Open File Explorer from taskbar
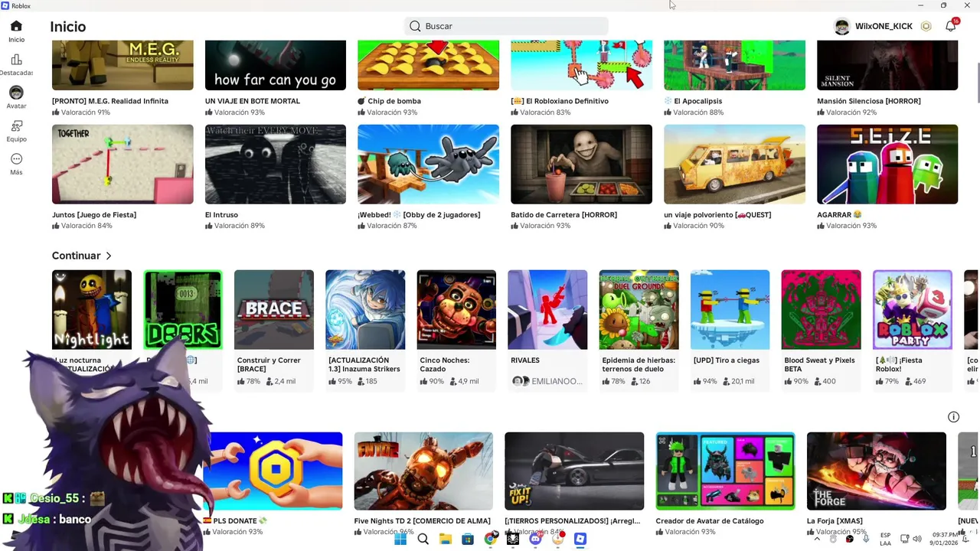This screenshot has width=980, height=551. pos(446,539)
